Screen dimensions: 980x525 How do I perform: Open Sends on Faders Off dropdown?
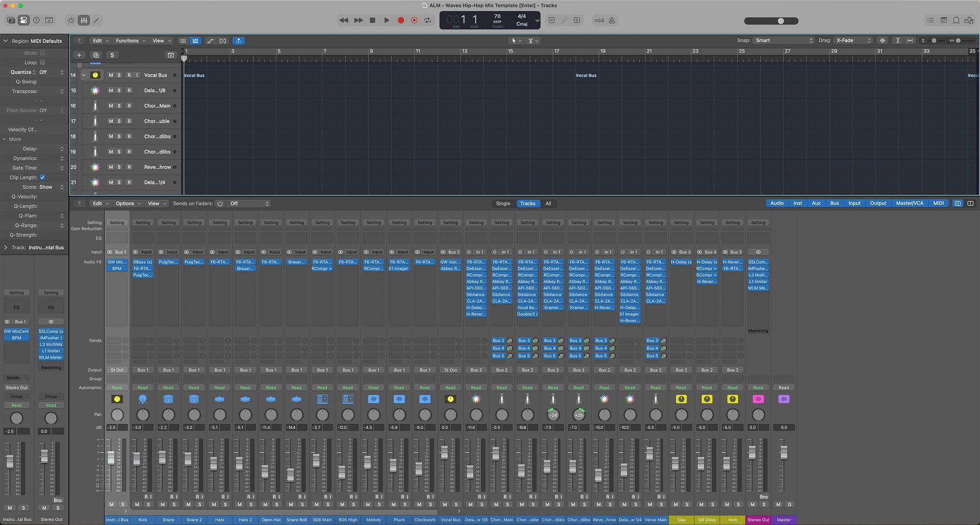[249, 203]
